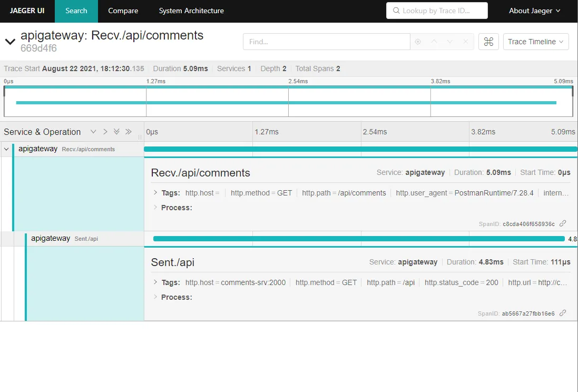
Task: Click the http.status_code = 200 tag
Action: 461,282
